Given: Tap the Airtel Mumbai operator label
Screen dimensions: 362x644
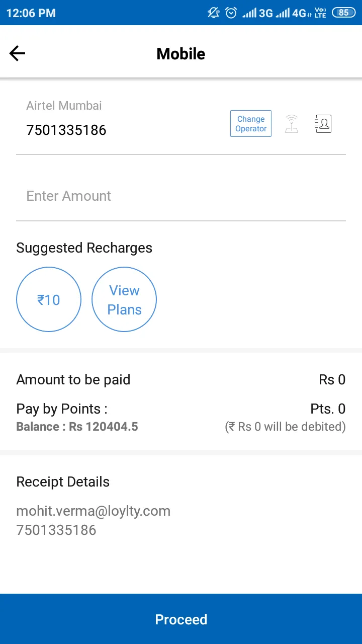Looking at the screenshot, I should point(64,106).
